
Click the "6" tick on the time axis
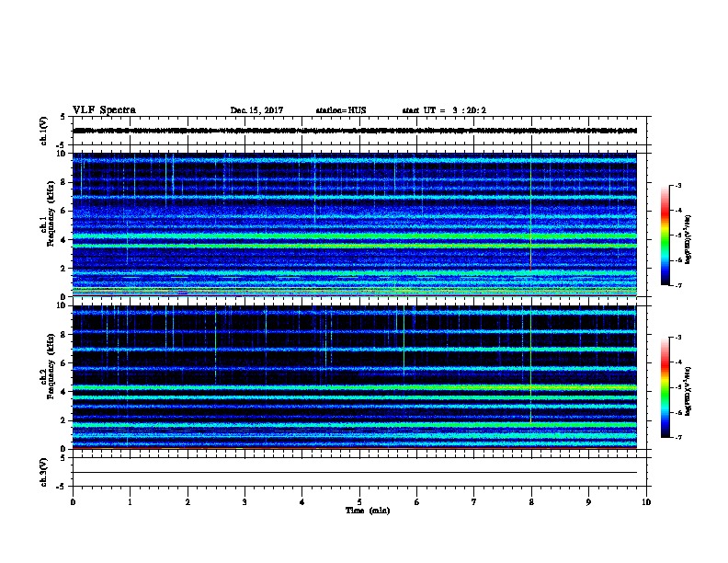coord(417,502)
